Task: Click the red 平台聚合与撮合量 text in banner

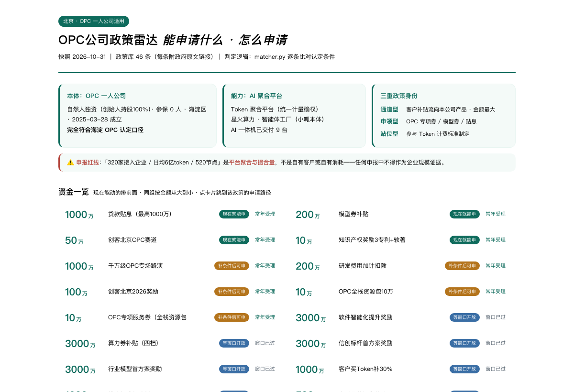Action: (252, 163)
